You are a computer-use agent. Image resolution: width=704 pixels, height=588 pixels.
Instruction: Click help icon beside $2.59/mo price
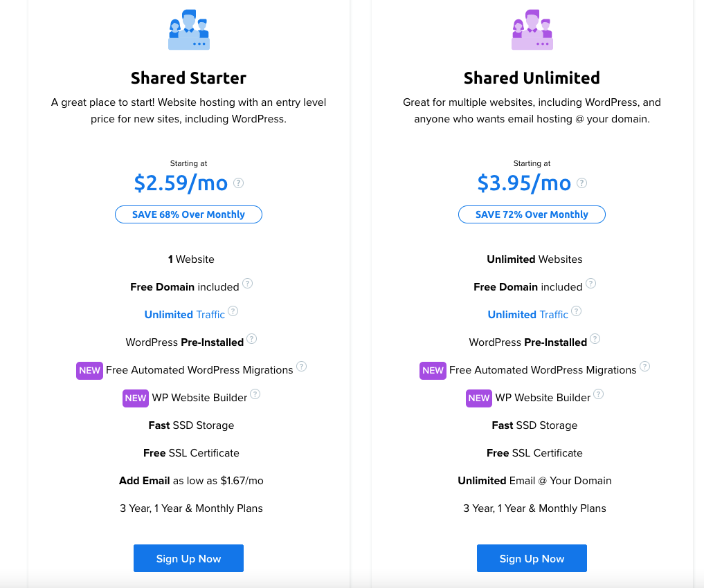pos(238,183)
